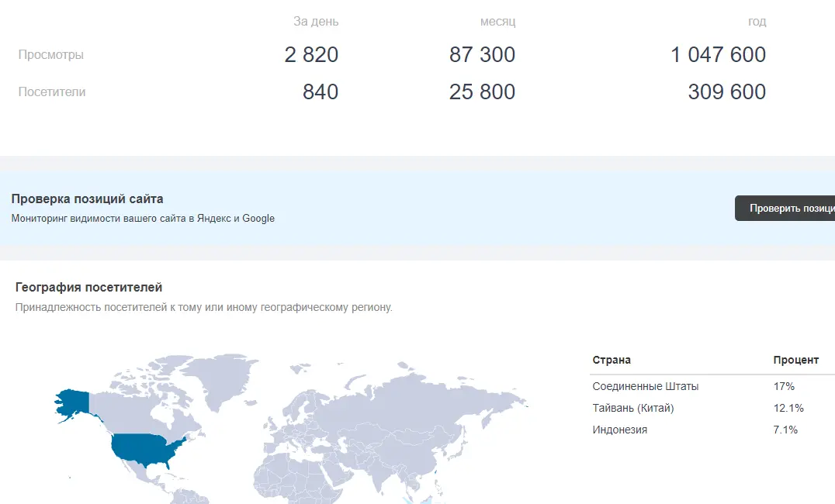The image size is (835, 504).
Task: Click the год column header
Action: pos(757,22)
